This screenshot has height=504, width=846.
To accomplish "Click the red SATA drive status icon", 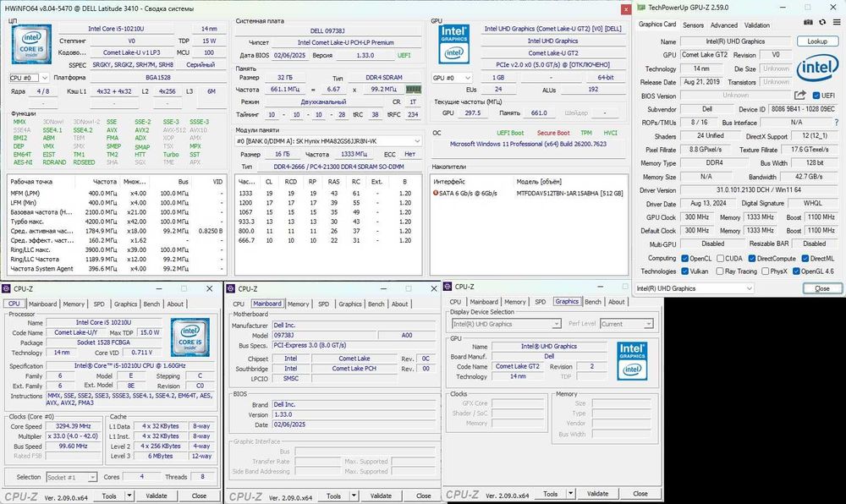I will [436, 193].
